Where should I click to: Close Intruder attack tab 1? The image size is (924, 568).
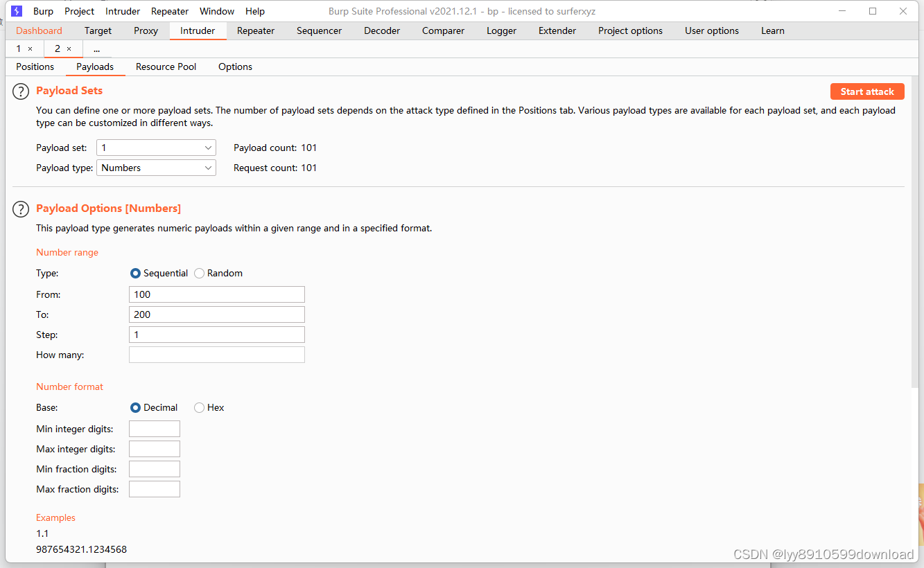click(30, 48)
